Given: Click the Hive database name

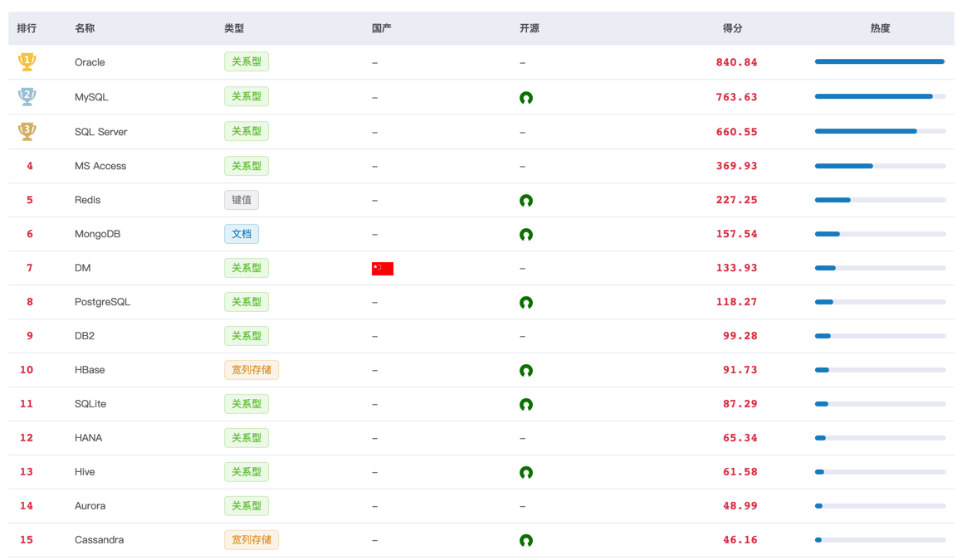Looking at the screenshot, I should point(85,471).
